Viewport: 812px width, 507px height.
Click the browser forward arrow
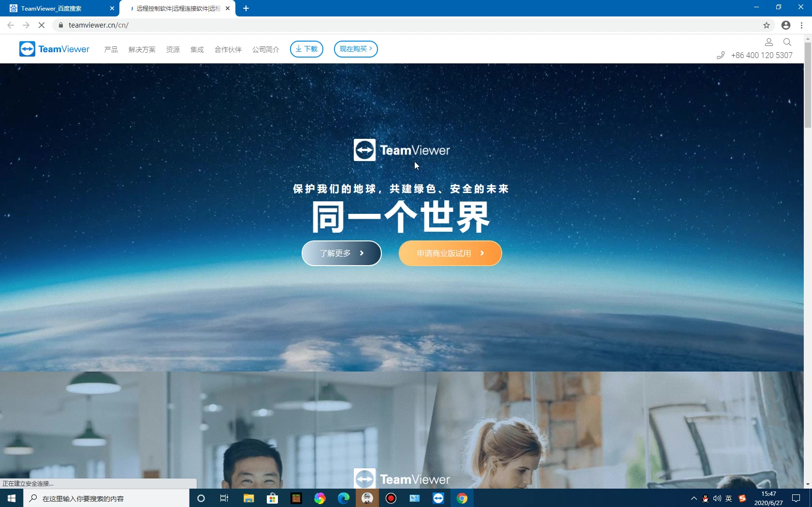(x=26, y=25)
